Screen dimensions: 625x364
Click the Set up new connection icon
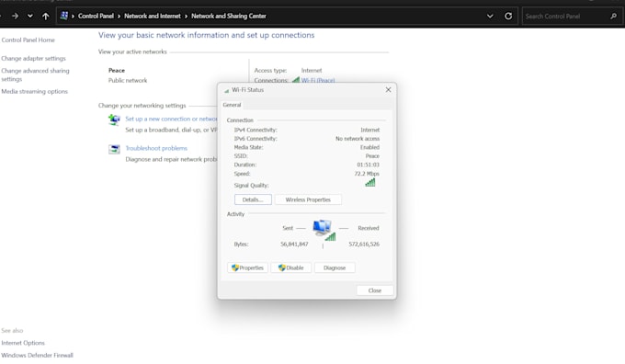[114, 119]
